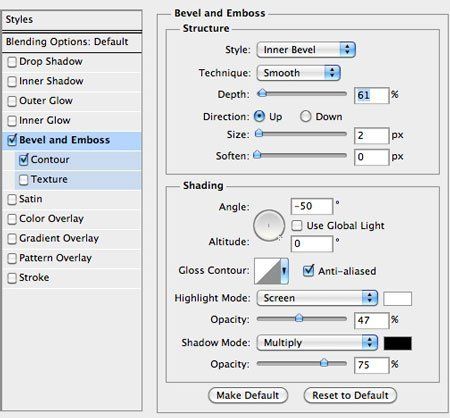Open the Technique dropdown showing Smooth
Screen dimensions: 450x418
(x=298, y=73)
